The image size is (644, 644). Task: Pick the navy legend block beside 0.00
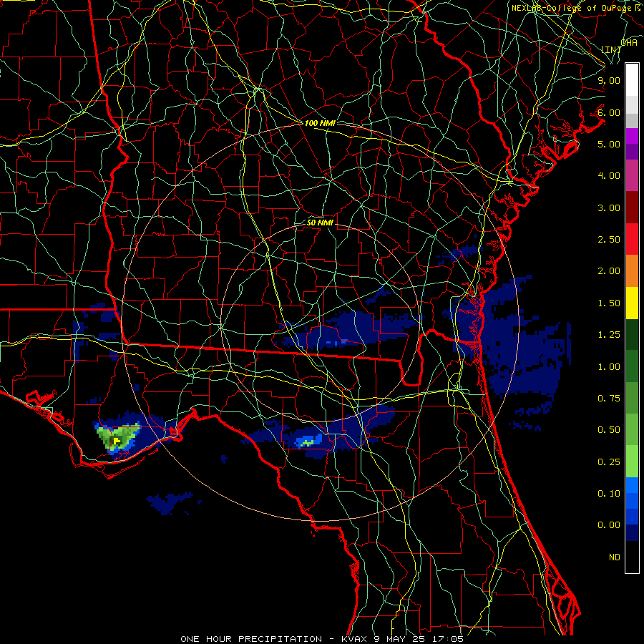pos(632,532)
